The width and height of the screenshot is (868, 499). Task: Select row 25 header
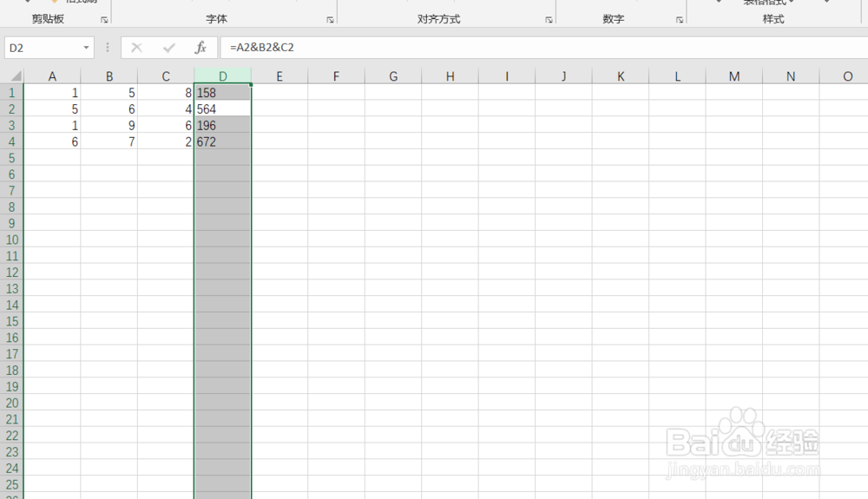pyautogui.click(x=11, y=484)
